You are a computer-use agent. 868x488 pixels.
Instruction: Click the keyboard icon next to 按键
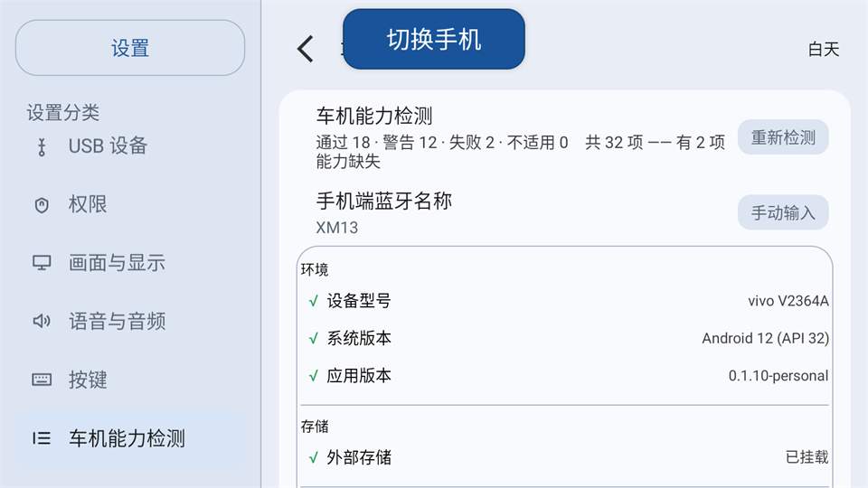[42, 380]
